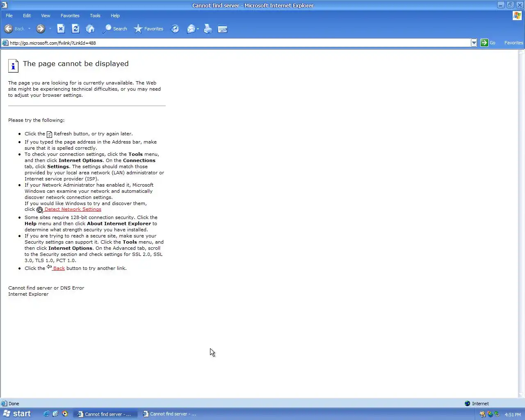Launch Windows Media Player from Quick Launch
The image size is (525, 420).
[65, 414]
